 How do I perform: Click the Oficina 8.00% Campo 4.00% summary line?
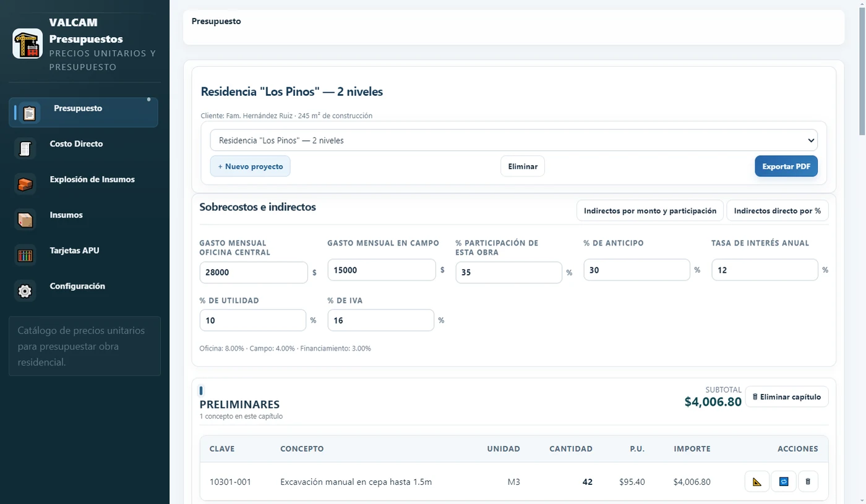tap(285, 348)
